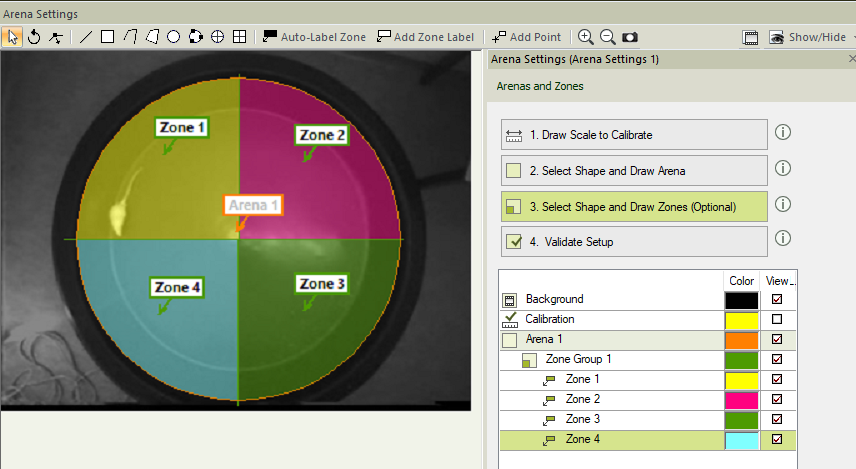Screen dimensions: 856x469
Task: Toggle view checkbox for Zone 1
Action: [x=777, y=379]
